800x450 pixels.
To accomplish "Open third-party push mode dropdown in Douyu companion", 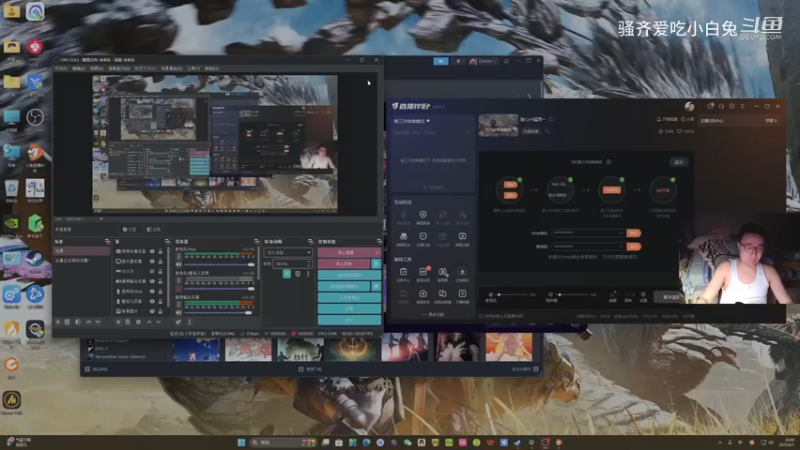I will [x=412, y=121].
